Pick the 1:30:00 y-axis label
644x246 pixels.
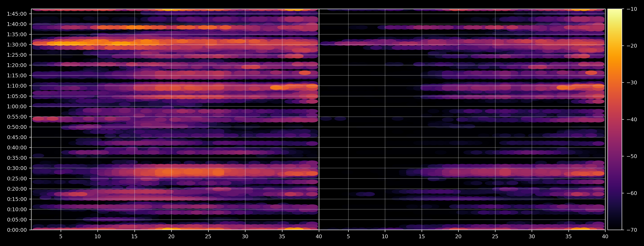coord(17,45)
